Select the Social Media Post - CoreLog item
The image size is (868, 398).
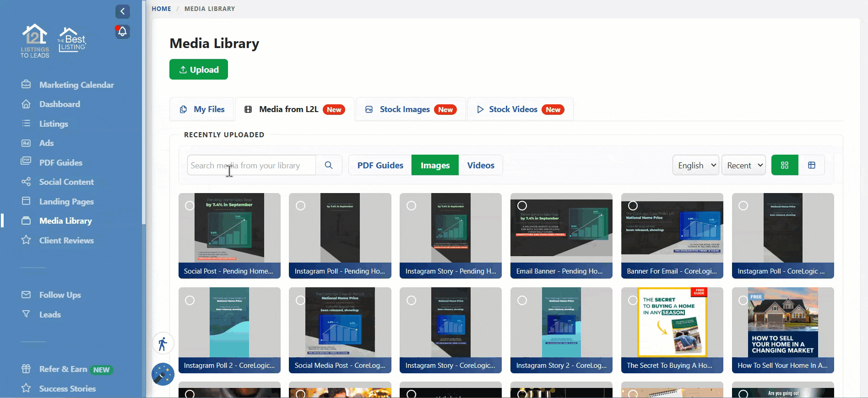(x=300, y=301)
